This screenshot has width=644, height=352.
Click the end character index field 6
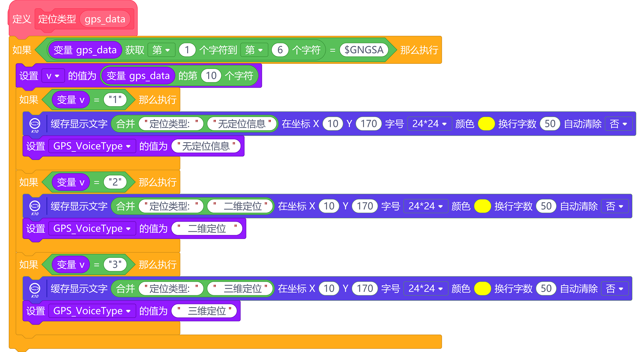[280, 50]
